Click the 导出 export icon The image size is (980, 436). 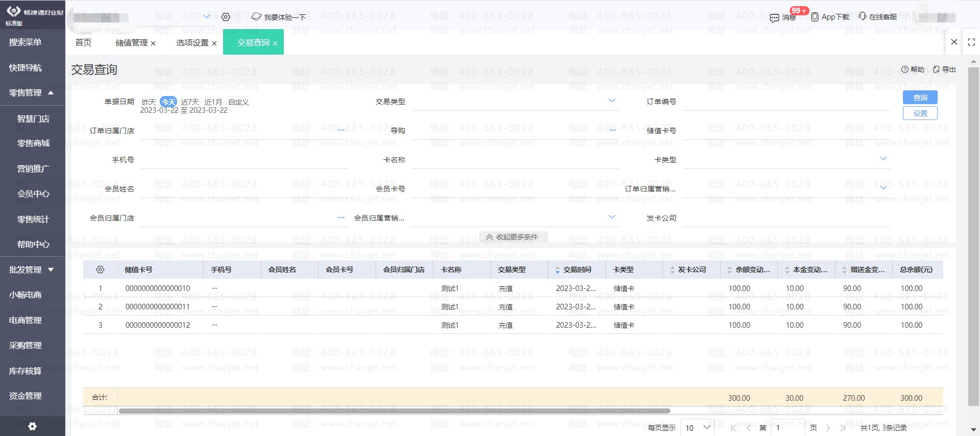point(937,69)
